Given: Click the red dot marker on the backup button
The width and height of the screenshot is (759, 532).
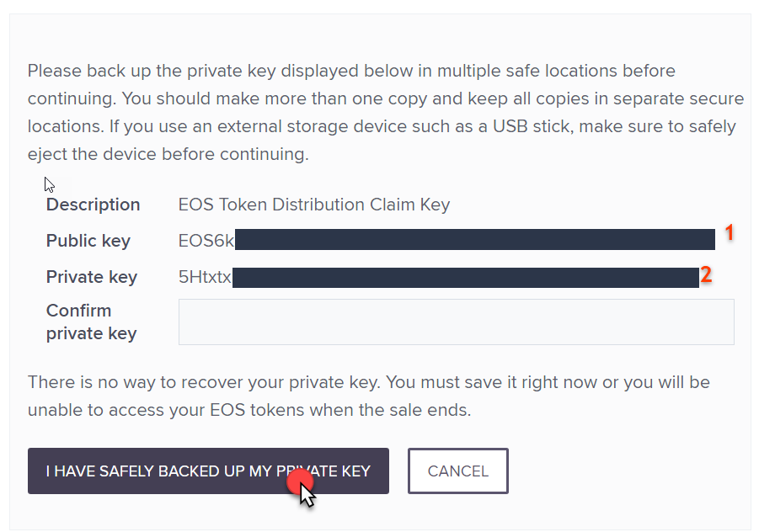Looking at the screenshot, I should (x=300, y=482).
